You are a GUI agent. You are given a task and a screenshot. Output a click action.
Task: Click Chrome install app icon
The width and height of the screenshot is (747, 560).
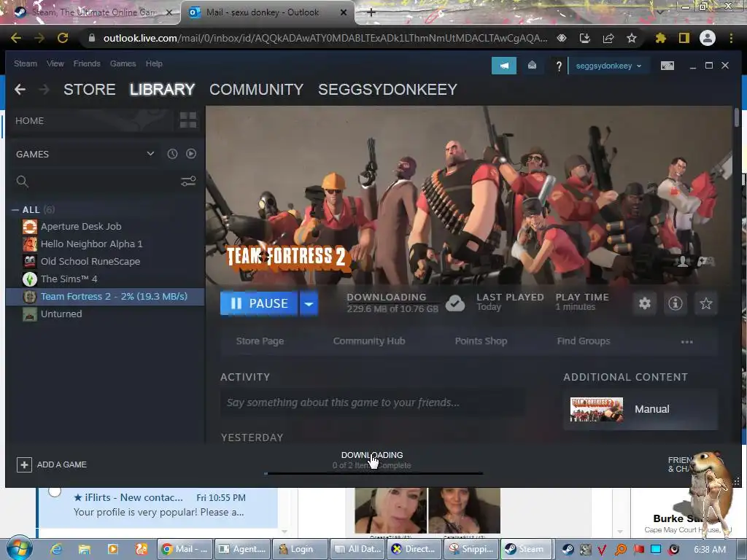point(585,38)
